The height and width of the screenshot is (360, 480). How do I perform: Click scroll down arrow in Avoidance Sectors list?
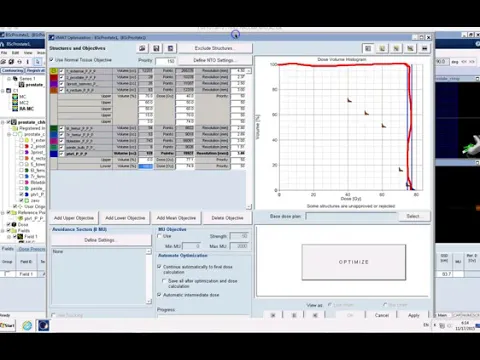pyautogui.click(x=149, y=301)
